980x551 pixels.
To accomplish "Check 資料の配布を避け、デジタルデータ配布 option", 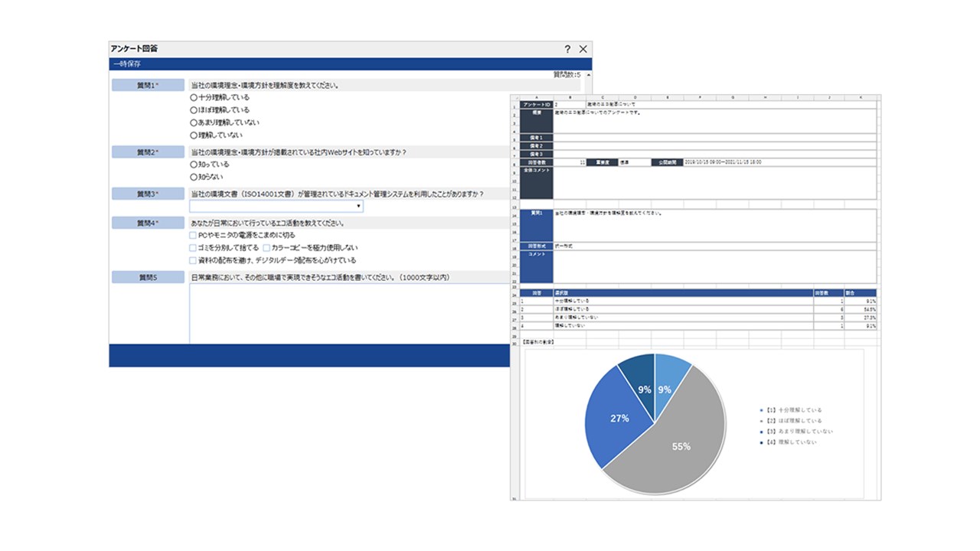I will click(x=193, y=260).
